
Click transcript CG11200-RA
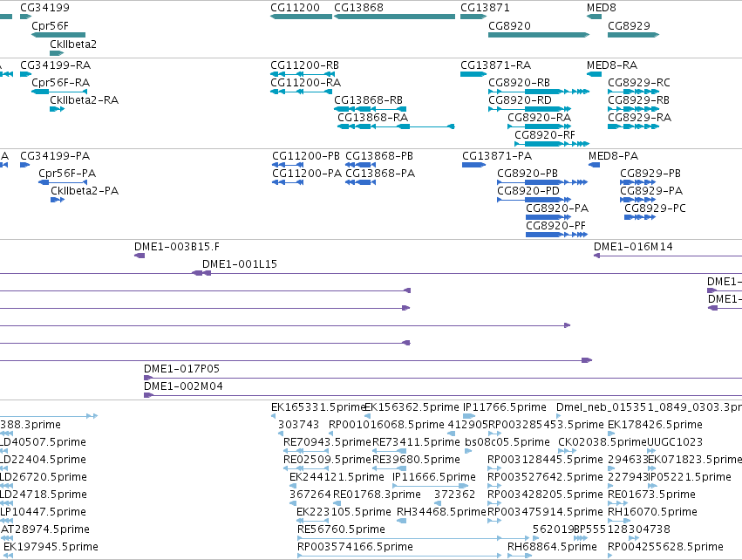[x=305, y=82]
